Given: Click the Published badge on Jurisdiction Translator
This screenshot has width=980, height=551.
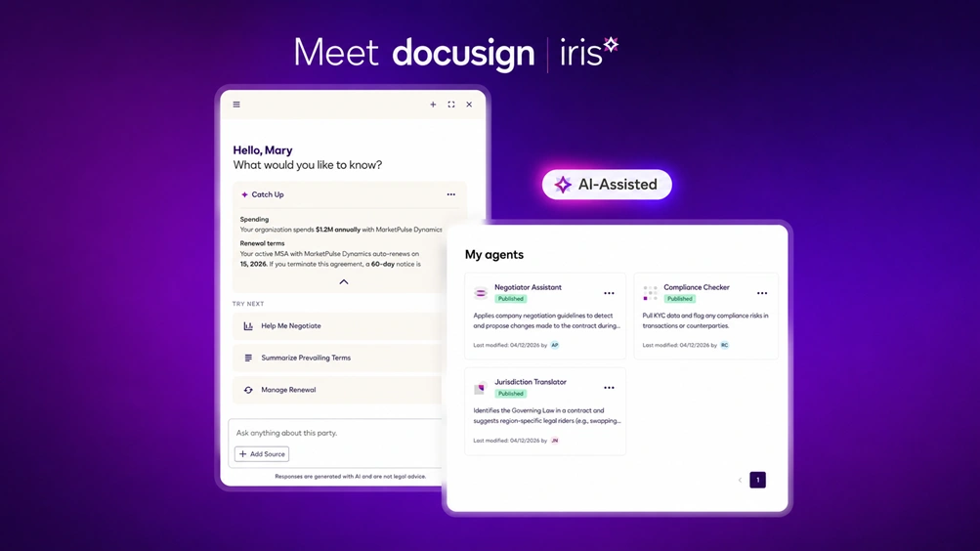Looking at the screenshot, I should pyautogui.click(x=511, y=394).
